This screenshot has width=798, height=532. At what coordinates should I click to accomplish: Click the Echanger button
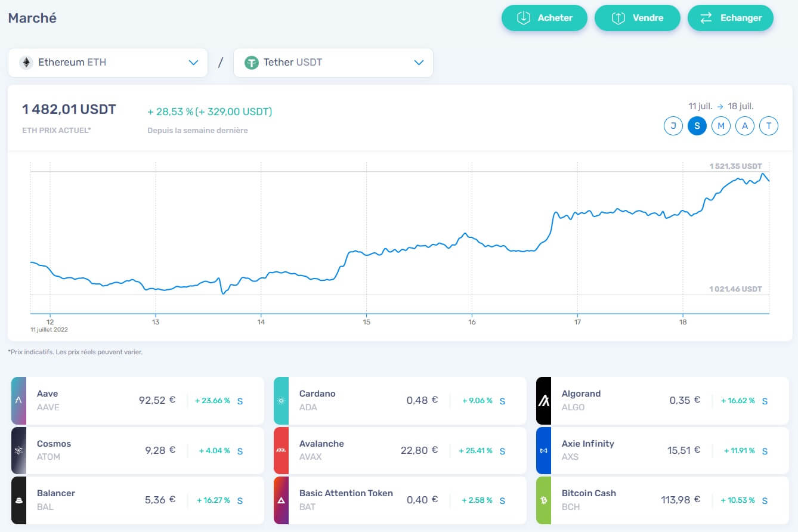(x=730, y=18)
